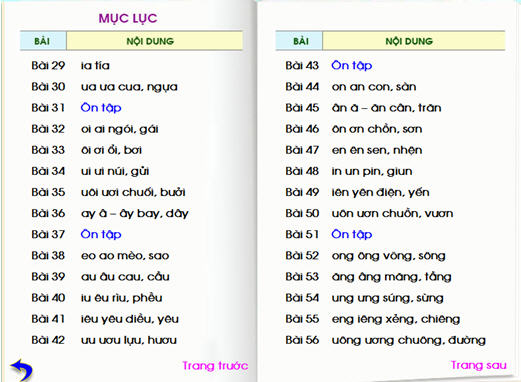This screenshot has width=521, height=382.
Task: Select lesson 'uông ương chuông, đường'
Action: click(409, 341)
